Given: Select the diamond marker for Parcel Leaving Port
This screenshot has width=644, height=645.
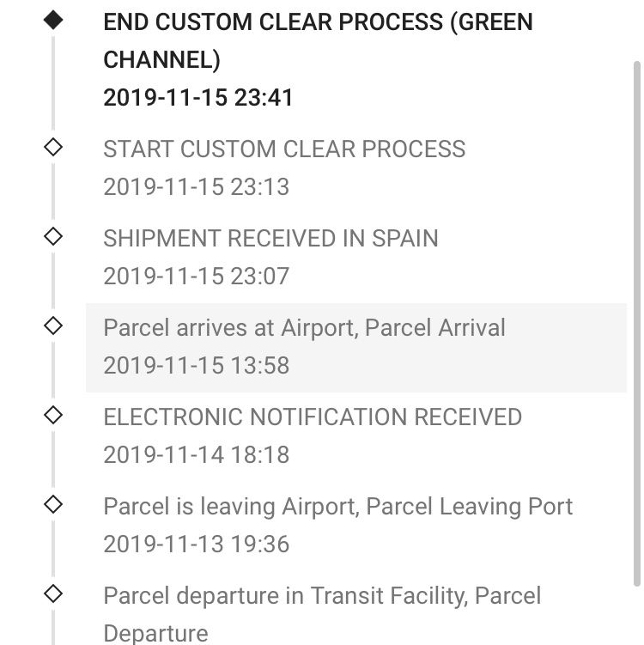Looking at the screenshot, I should click(53, 505).
